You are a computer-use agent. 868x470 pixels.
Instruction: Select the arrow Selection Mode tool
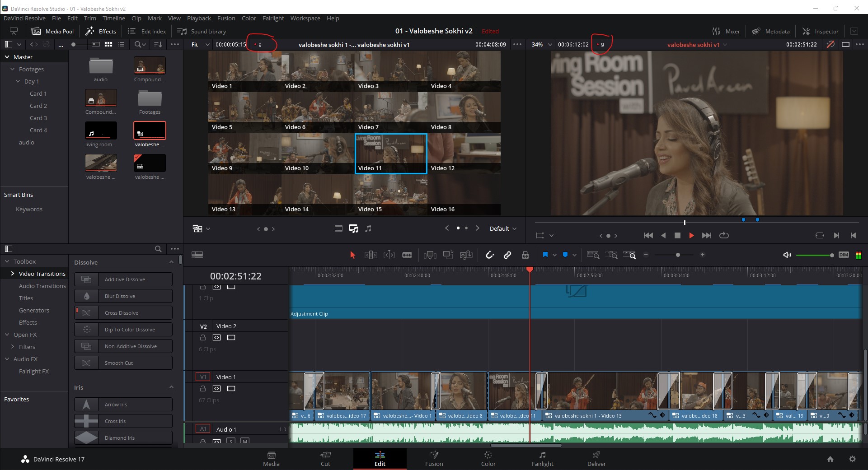coord(352,255)
